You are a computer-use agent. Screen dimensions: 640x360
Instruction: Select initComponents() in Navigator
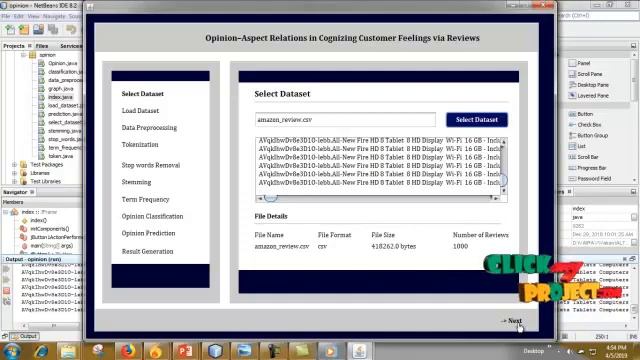pyautogui.click(x=50, y=229)
